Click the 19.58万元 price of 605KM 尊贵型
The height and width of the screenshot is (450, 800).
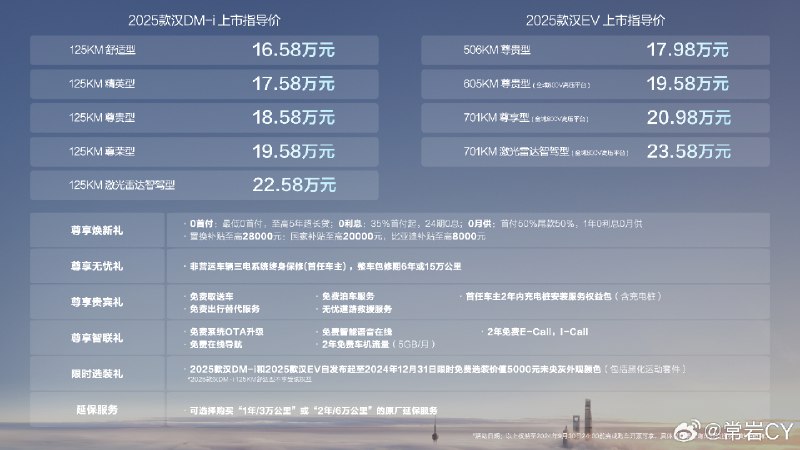687,84
